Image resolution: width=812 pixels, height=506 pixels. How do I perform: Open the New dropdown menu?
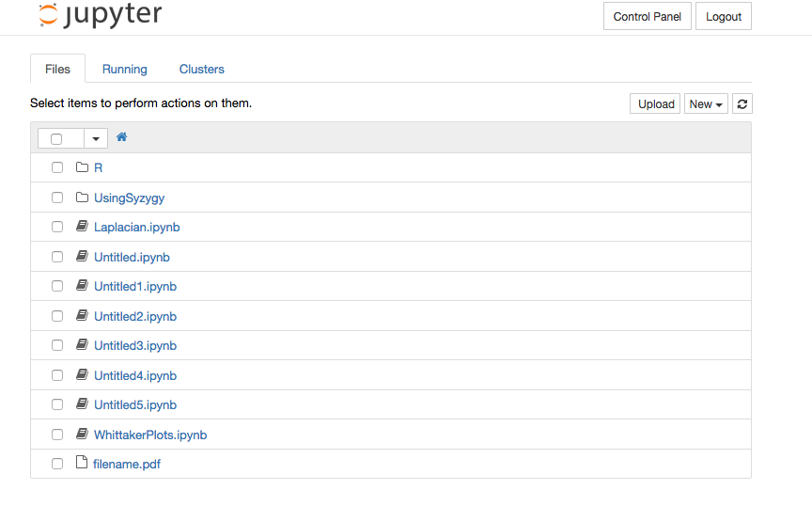(x=706, y=104)
